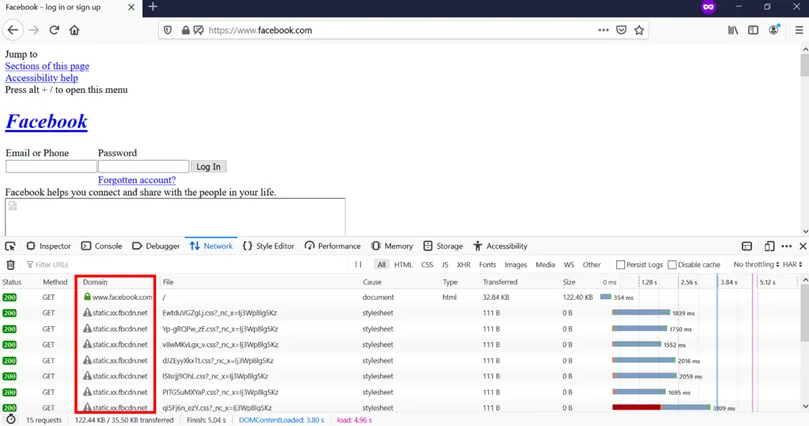Switch to the Storage tab

443,246
